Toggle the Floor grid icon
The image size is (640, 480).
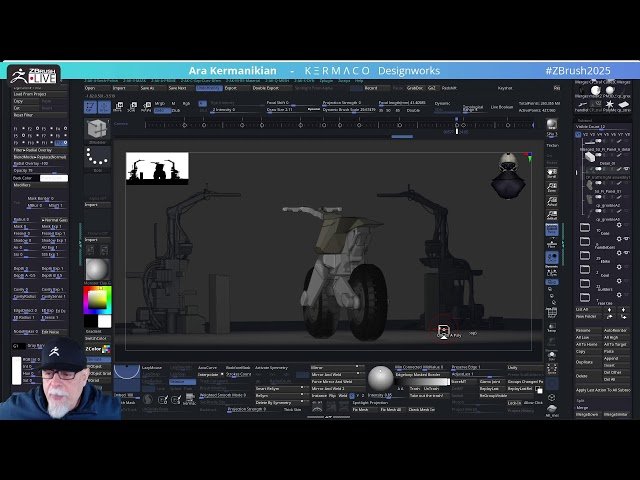pos(552,243)
